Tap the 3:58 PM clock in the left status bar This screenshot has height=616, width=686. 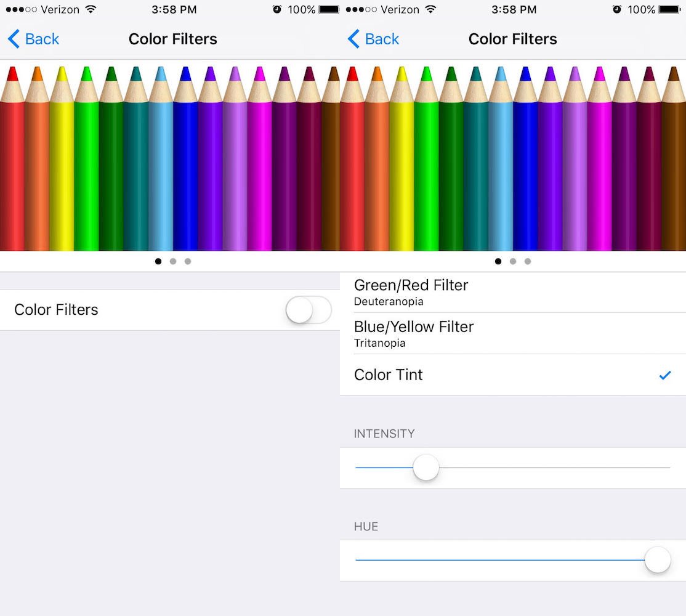[x=173, y=9]
